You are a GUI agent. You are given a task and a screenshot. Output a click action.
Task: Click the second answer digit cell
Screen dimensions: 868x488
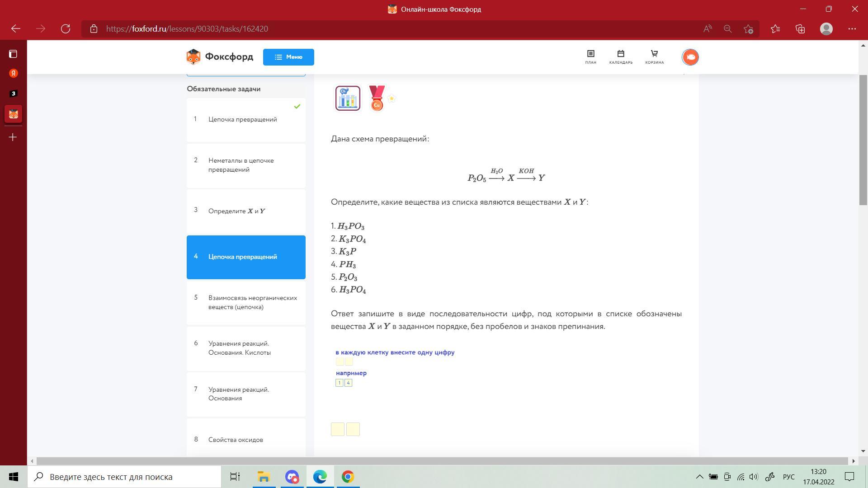point(353,429)
